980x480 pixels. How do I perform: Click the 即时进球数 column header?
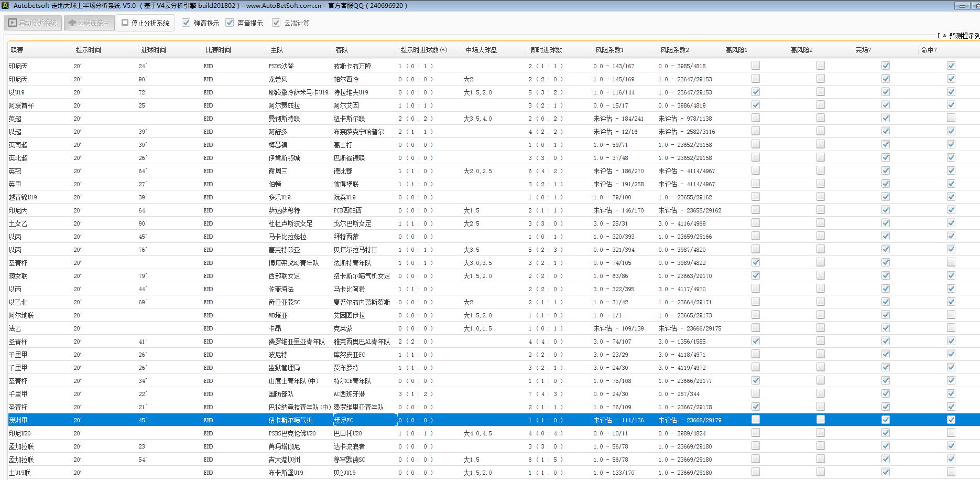point(546,50)
